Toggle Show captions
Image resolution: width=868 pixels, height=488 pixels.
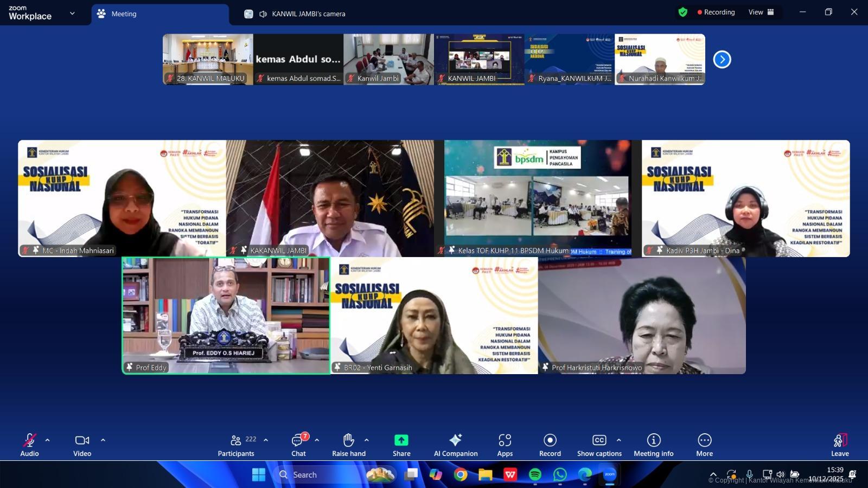click(599, 445)
